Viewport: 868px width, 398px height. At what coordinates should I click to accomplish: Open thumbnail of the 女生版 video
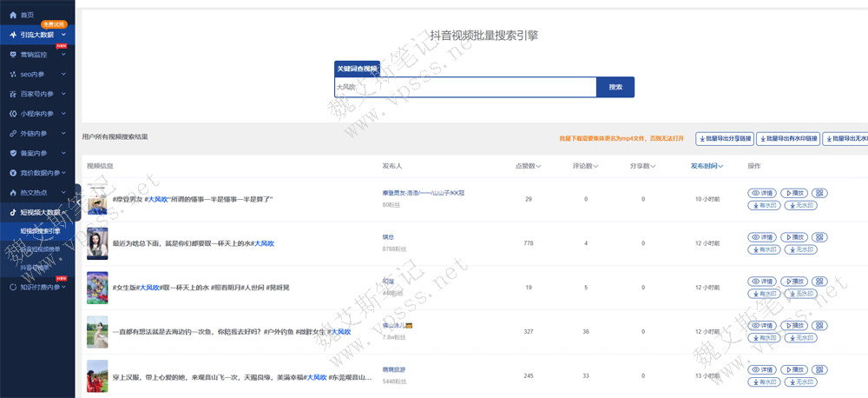click(x=97, y=288)
